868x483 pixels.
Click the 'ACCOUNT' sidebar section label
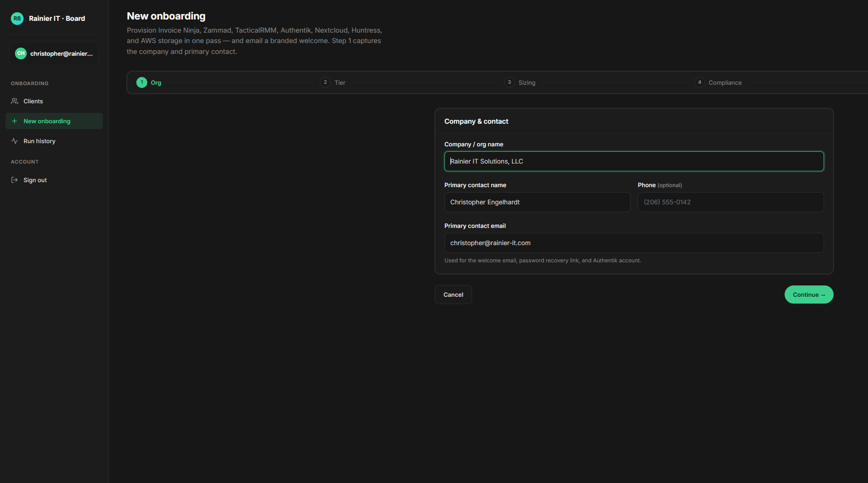click(25, 162)
